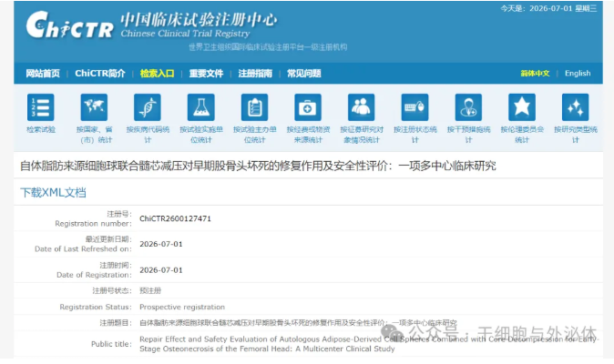The height and width of the screenshot is (364, 614).
Task: Go to 网站首页 in the navigation bar
Action: [43, 74]
